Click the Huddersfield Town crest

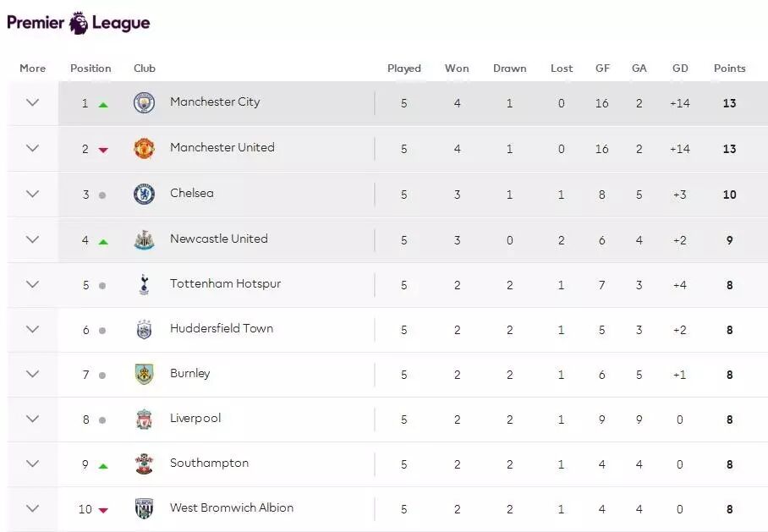click(144, 330)
